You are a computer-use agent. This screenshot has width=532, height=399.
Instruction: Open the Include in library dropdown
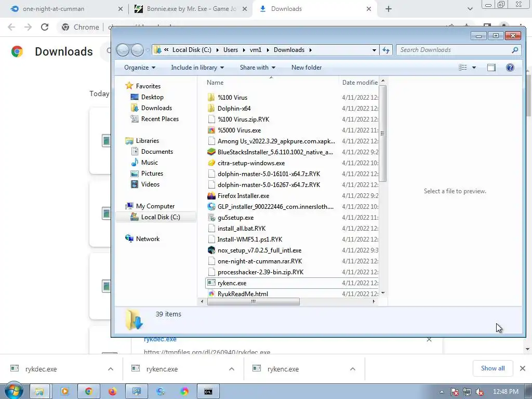point(197,68)
